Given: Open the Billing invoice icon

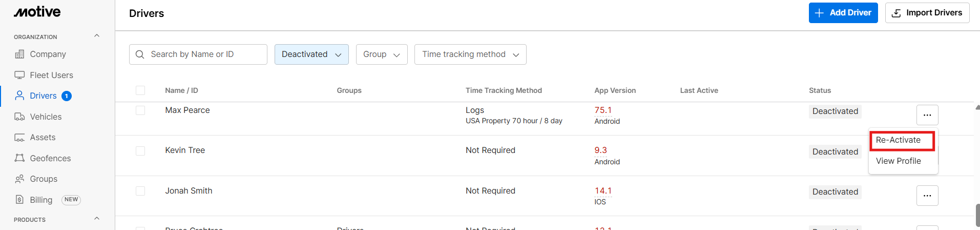Looking at the screenshot, I should pos(19,200).
